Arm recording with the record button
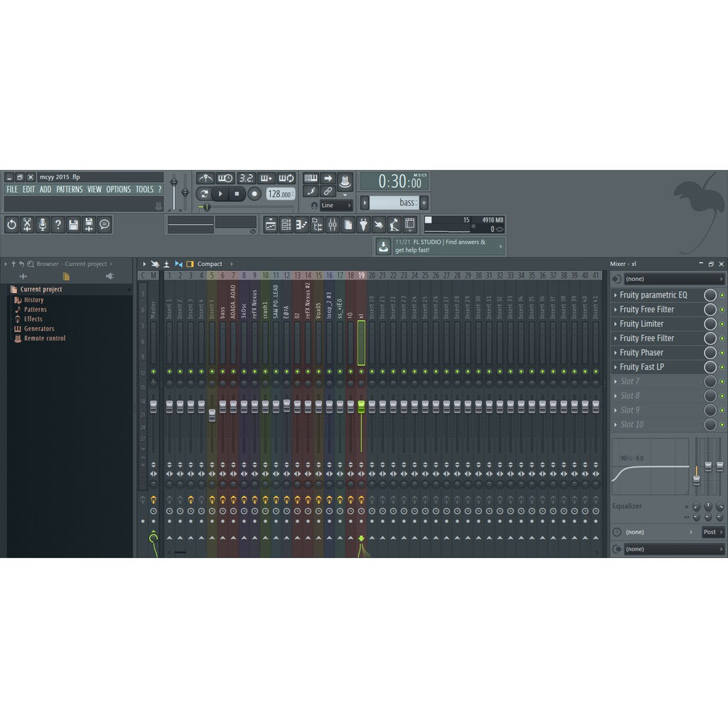Screen dimensions: 728x728 click(255, 193)
